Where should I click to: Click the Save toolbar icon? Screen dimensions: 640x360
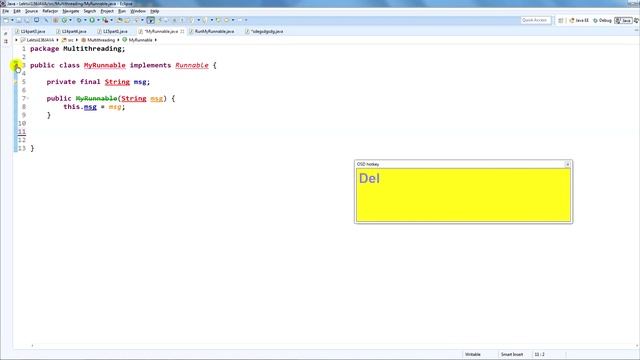pos(19,20)
